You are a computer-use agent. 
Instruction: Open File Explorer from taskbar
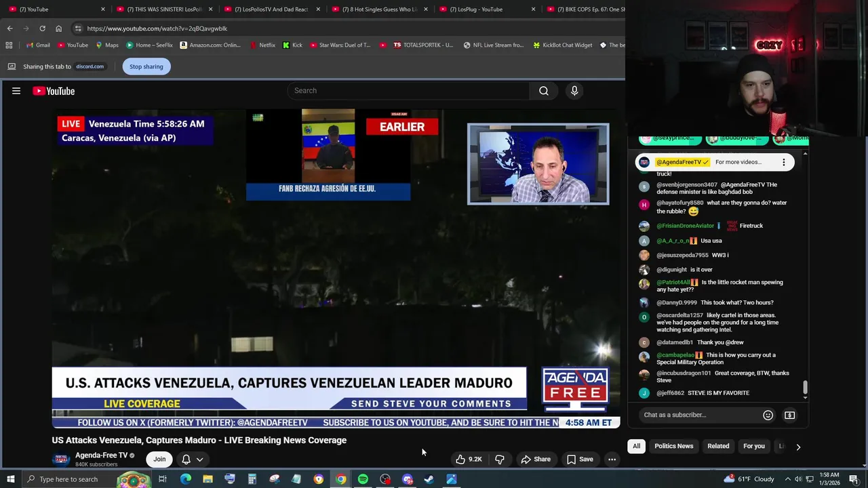click(208, 479)
